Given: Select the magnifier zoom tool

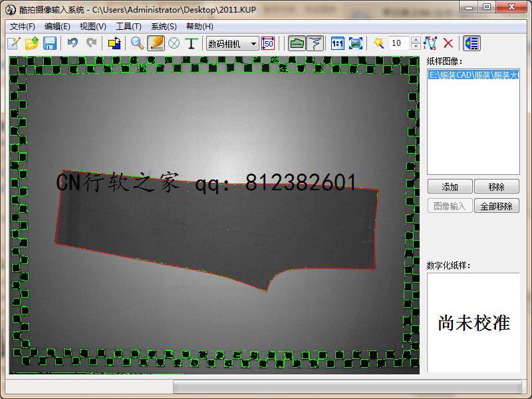Looking at the screenshot, I should 138,43.
